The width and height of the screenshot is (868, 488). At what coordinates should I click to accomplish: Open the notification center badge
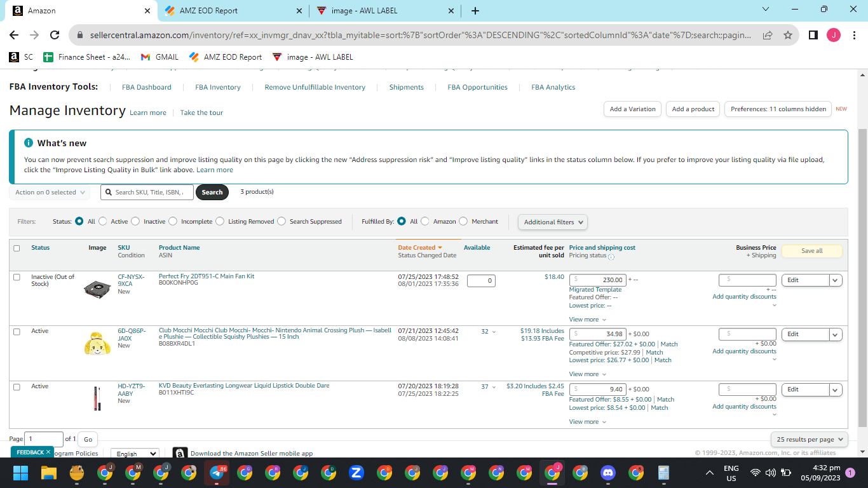click(x=850, y=473)
